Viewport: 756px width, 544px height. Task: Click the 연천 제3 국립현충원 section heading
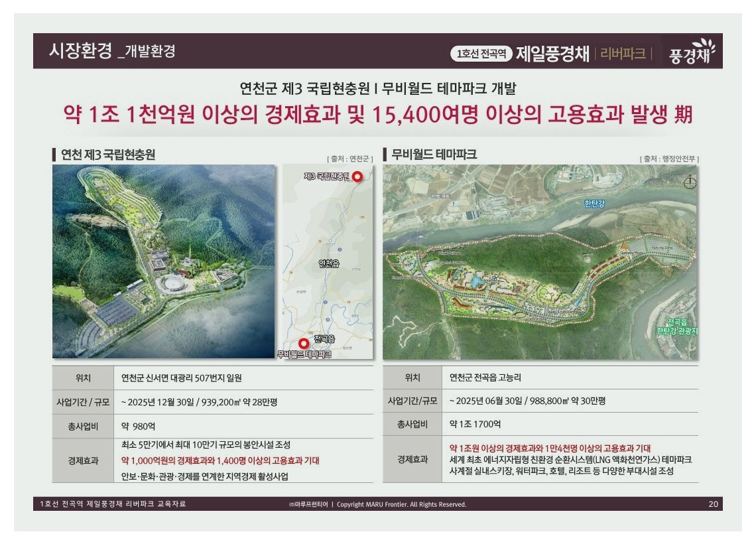click(x=108, y=155)
